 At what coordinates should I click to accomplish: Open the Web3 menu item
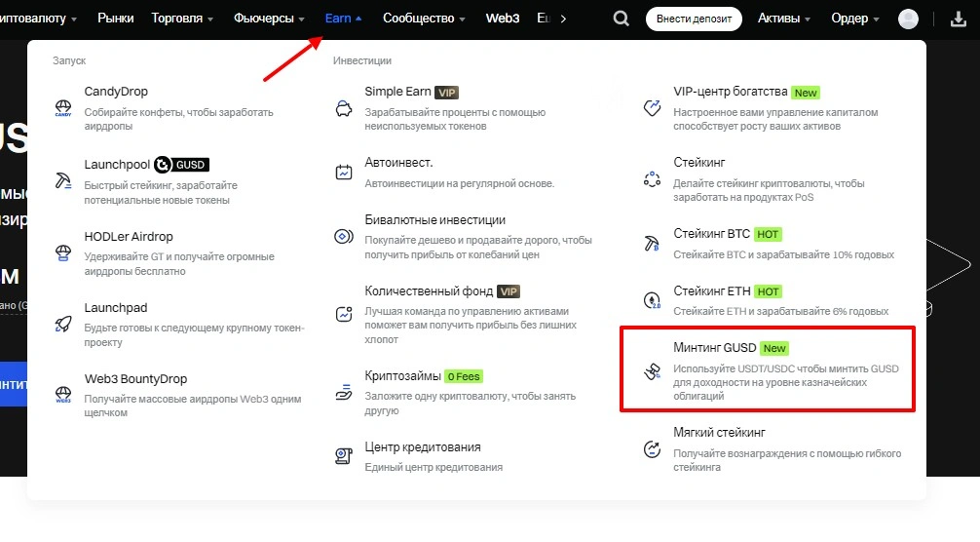[503, 19]
